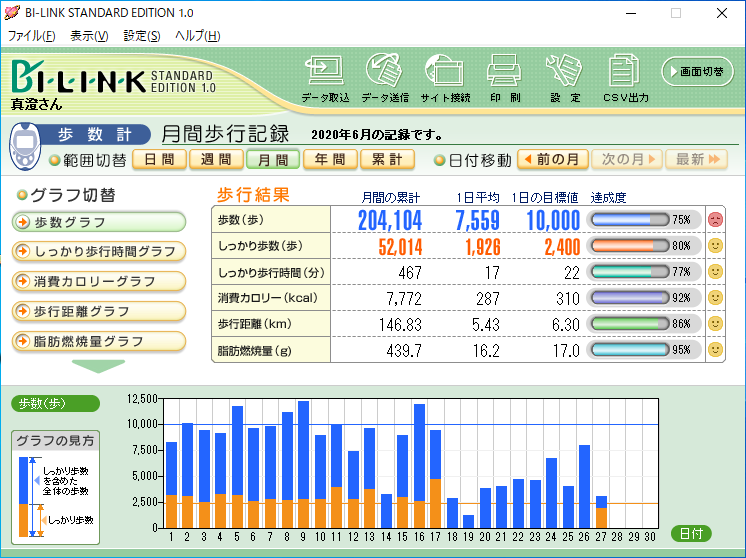This screenshot has width=746, height=558.
Task: Click the 2020年6月の記録です text
Action: (376, 135)
